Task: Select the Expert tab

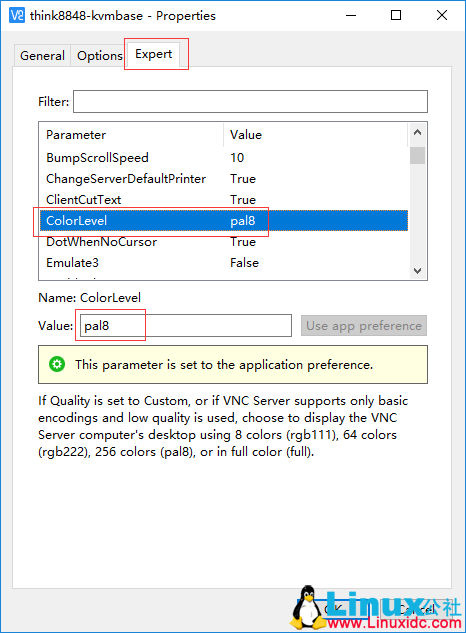Action: coord(153,54)
